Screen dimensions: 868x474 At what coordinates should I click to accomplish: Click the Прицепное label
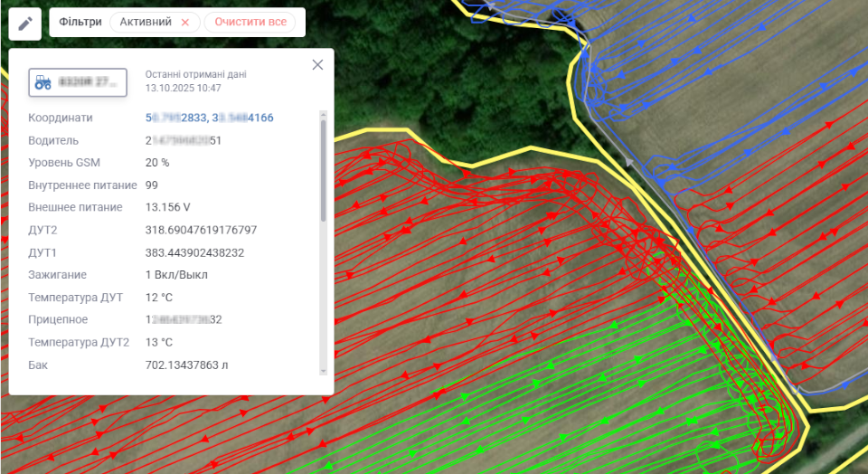[58, 319]
